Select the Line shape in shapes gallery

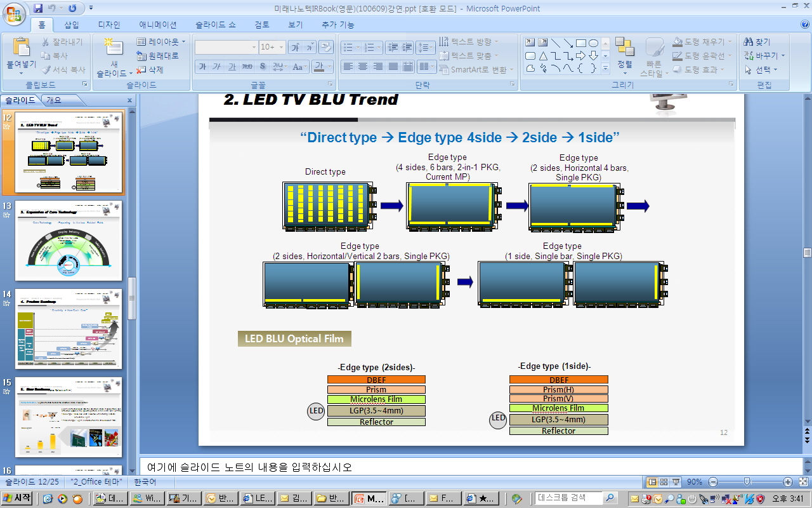tap(556, 43)
